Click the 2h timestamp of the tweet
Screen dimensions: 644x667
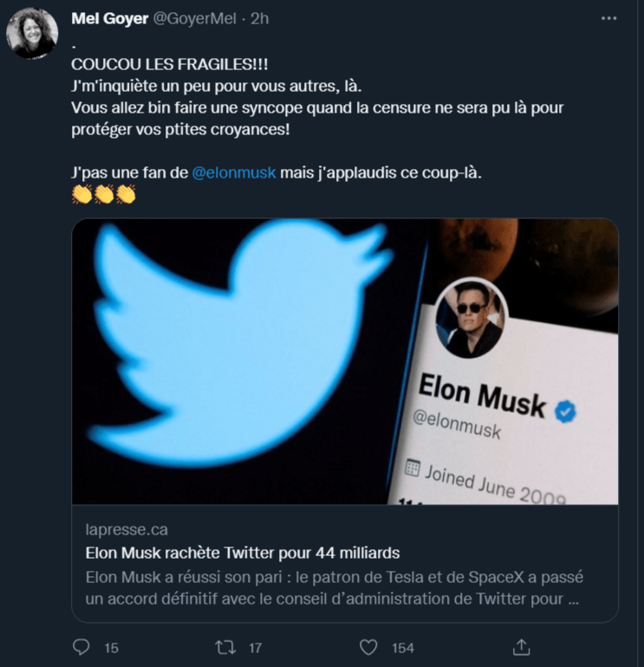coord(260,19)
